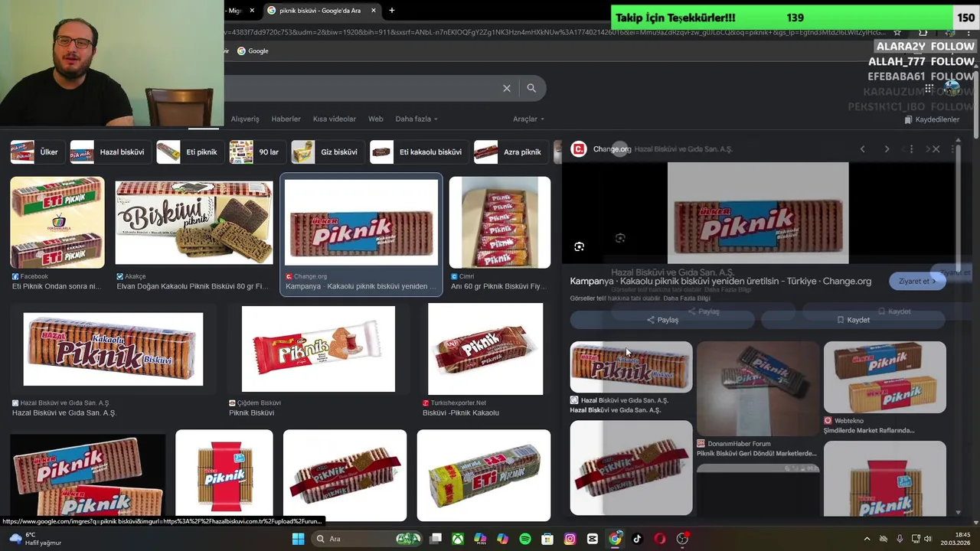Open Eti Piknik Facebook image result

click(57, 223)
